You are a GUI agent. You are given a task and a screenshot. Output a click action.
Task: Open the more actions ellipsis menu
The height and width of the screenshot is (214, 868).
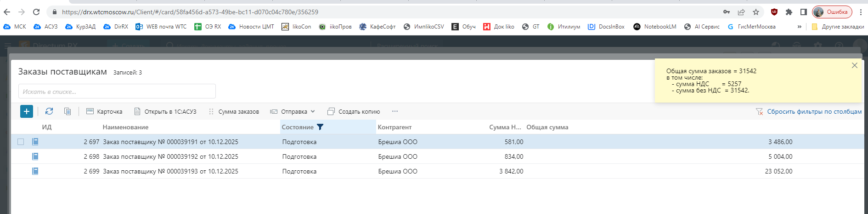coord(395,111)
